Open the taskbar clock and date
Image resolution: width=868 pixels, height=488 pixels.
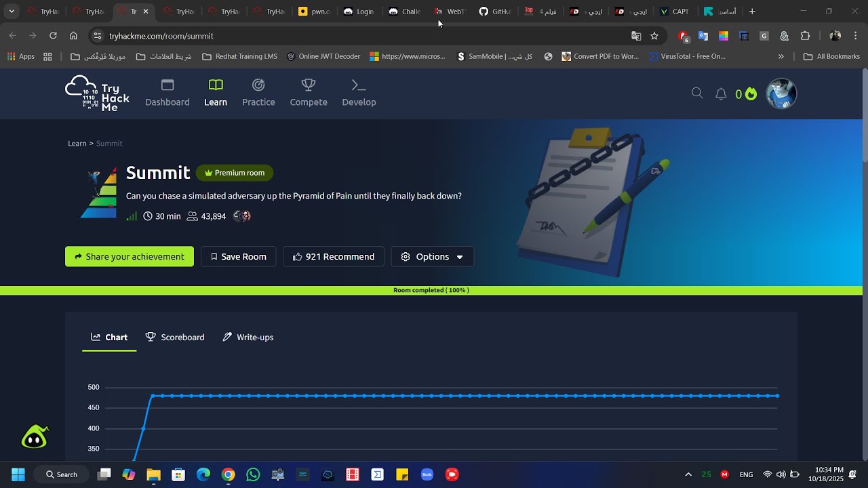coord(825,474)
